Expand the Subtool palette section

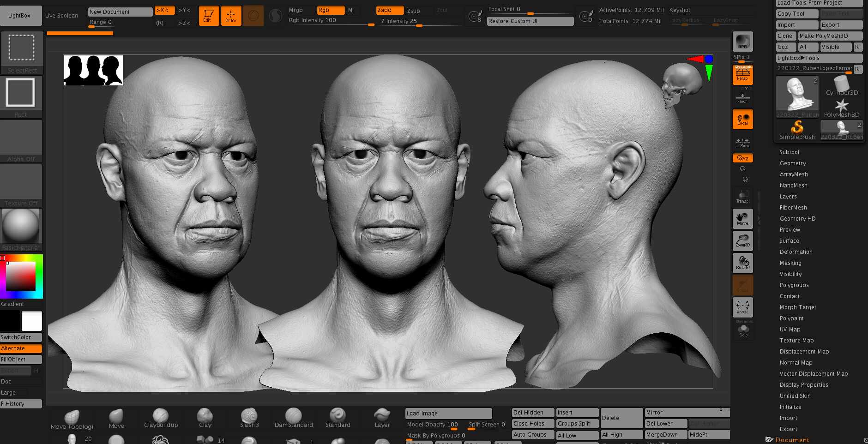[x=789, y=152]
